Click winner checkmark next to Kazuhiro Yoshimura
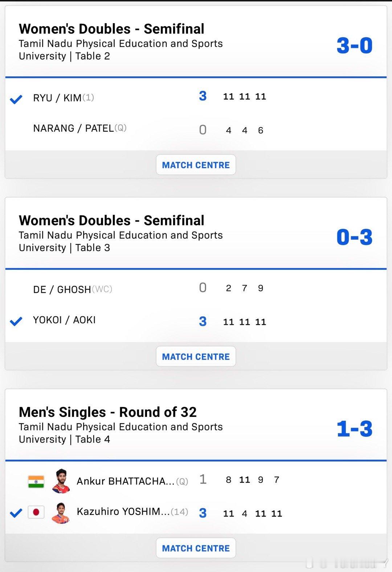This screenshot has width=392, height=572. [16, 513]
